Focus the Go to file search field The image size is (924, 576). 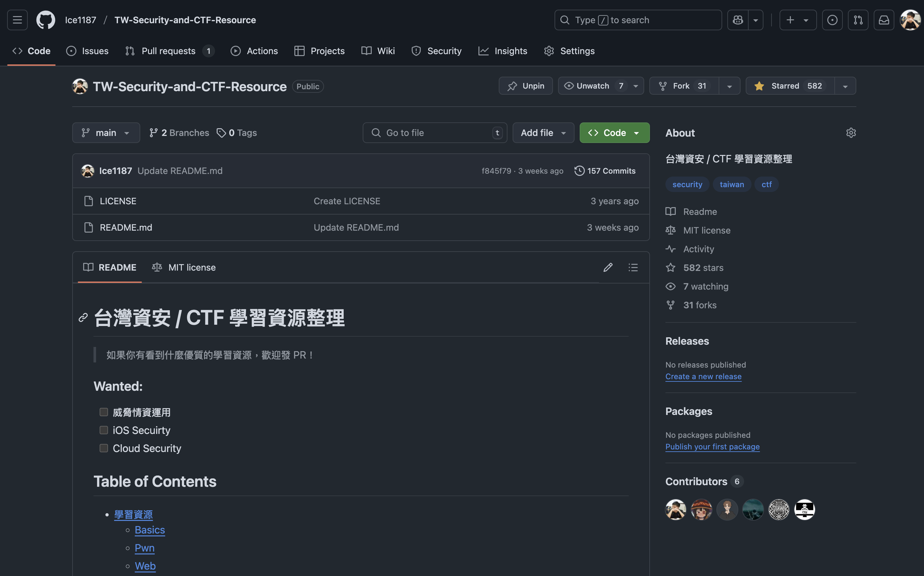[435, 133]
